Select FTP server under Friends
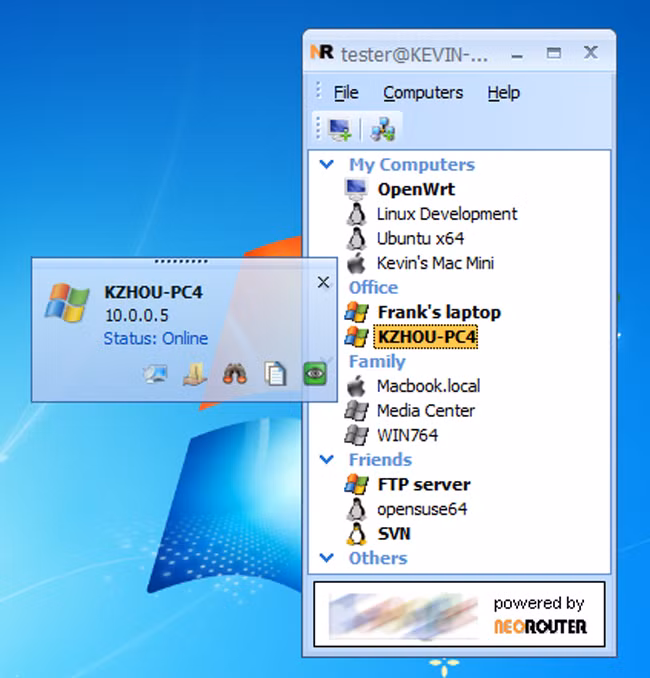Image resolution: width=650 pixels, height=678 pixels. coord(423,484)
